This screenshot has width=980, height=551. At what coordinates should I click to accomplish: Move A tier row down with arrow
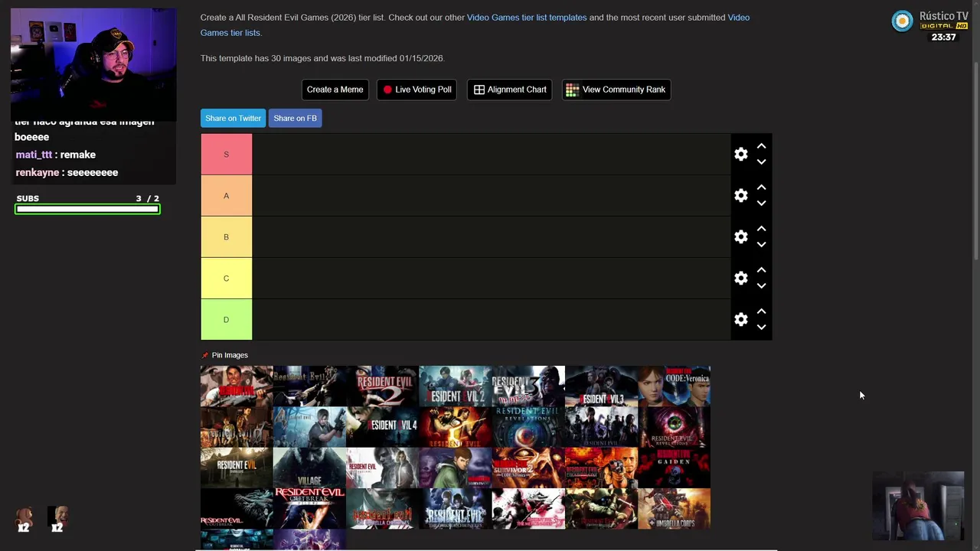click(x=761, y=204)
